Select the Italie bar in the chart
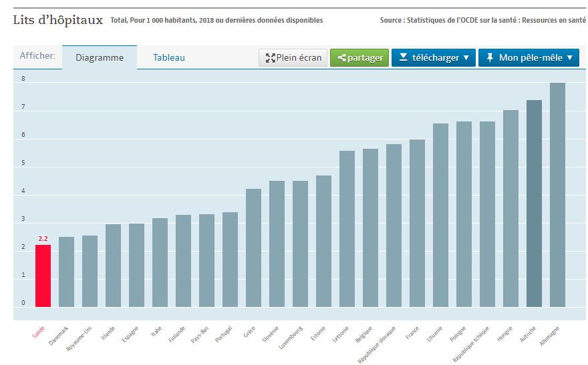The height and width of the screenshot is (365, 588). click(160, 262)
